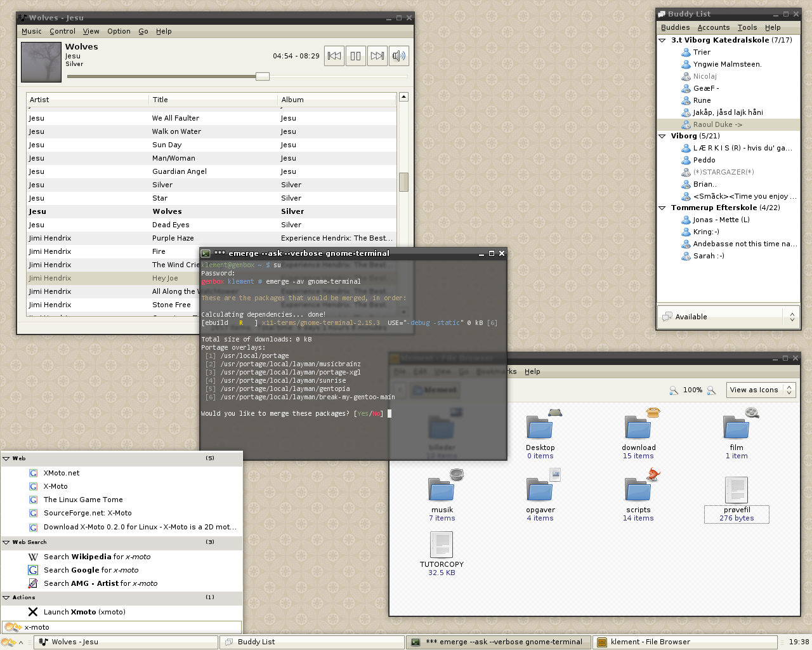Open the Control menu in music player
Viewport: 812px width, 650px height.
[62, 31]
